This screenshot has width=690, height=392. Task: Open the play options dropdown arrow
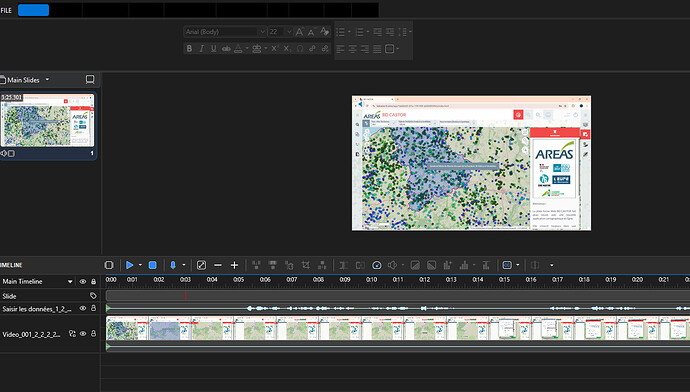(140, 265)
